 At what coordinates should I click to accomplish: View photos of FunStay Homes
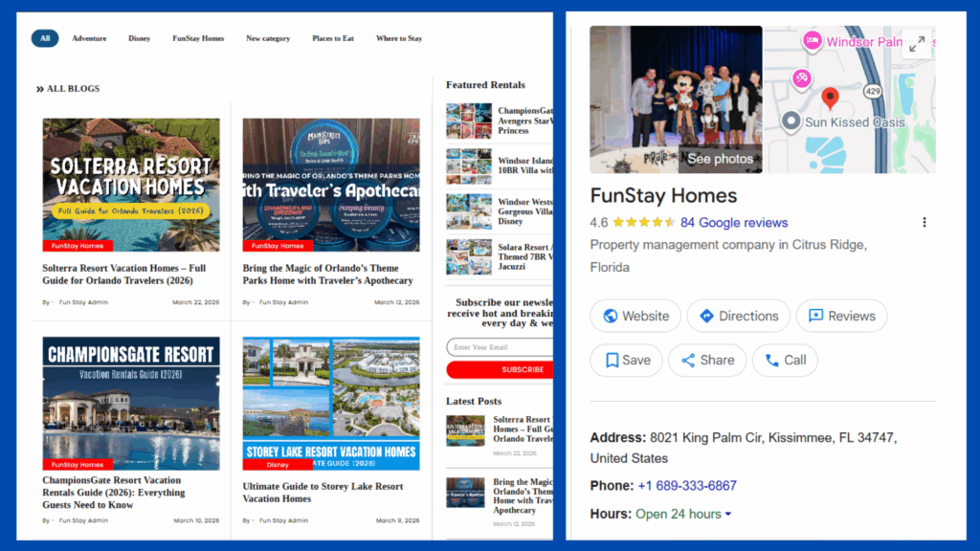tap(719, 159)
